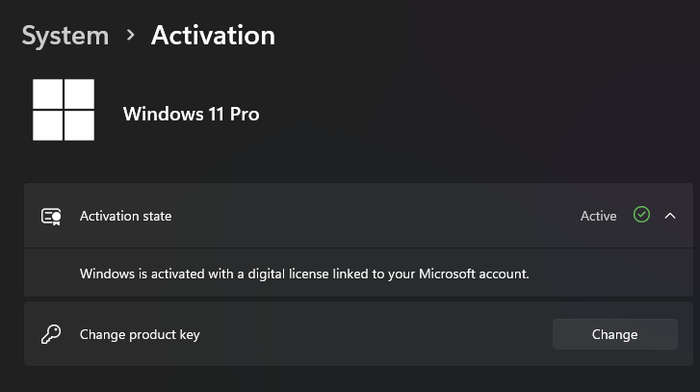Click upper-left pane of Windows logo
700x392 pixels.
tap(48, 94)
